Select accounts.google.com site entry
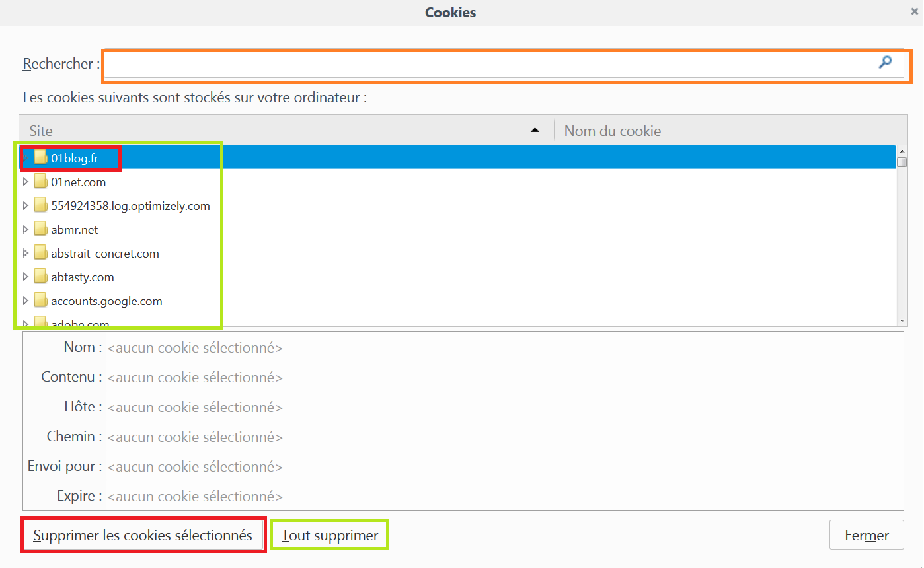924x568 pixels. [458, 301]
